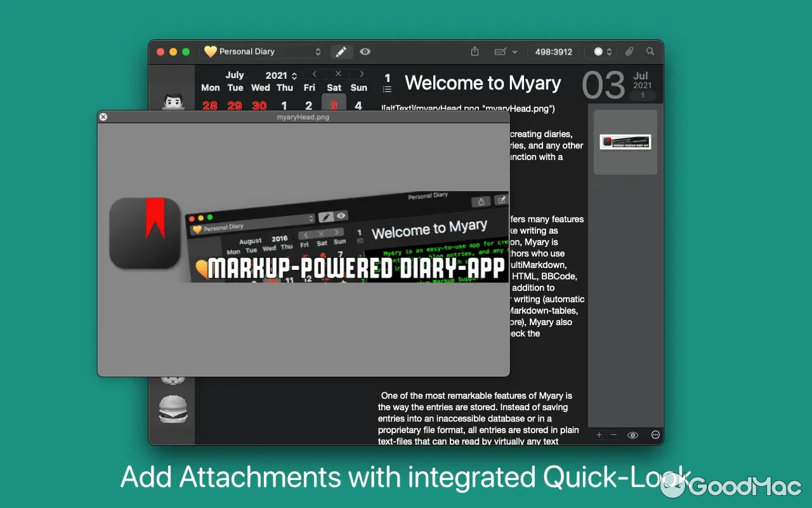Open search with the magnifier icon

pyautogui.click(x=650, y=51)
